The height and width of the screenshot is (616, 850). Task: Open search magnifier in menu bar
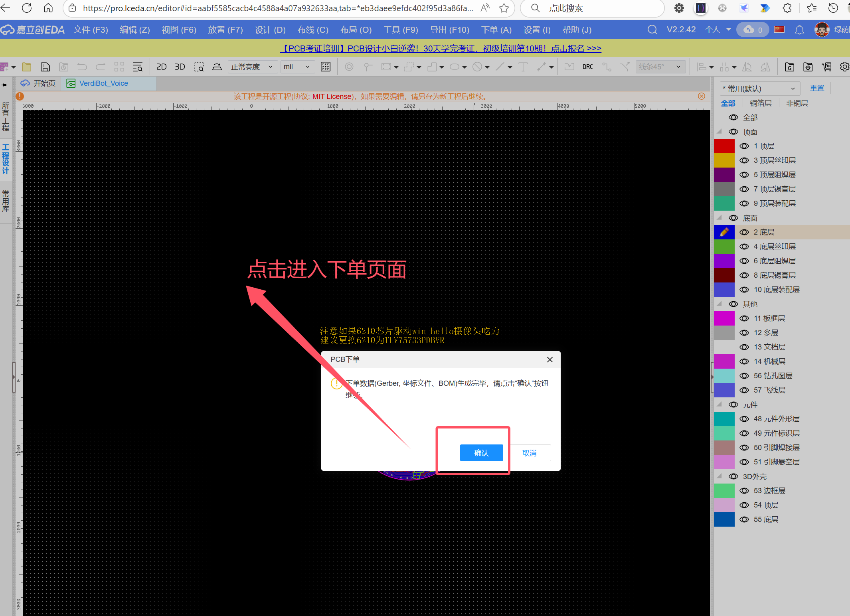click(x=652, y=30)
